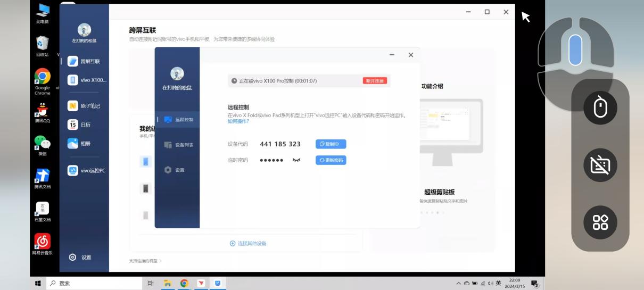This screenshot has width=644, height=290.
Task: Open the four-squares overlay menu button
Action: (600, 222)
